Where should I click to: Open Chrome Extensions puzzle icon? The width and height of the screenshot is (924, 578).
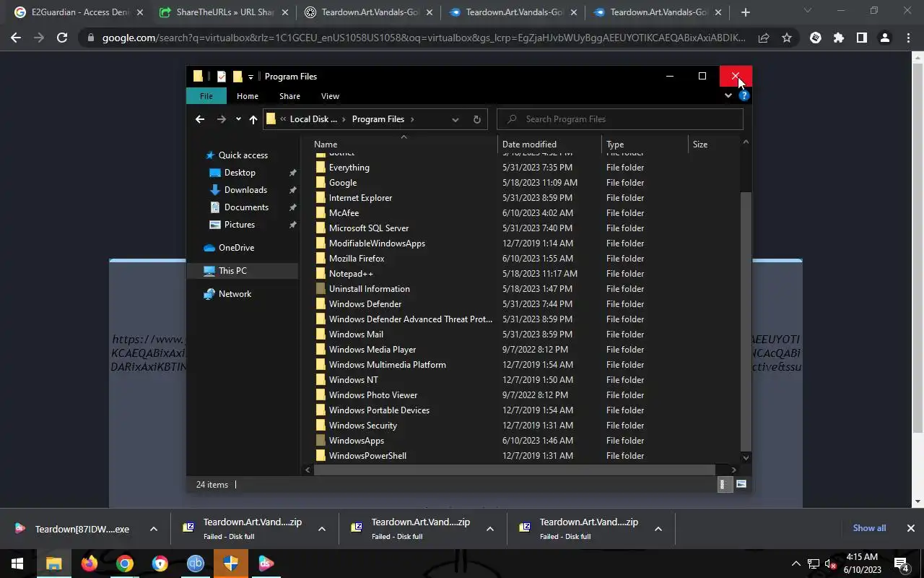(x=838, y=38)
